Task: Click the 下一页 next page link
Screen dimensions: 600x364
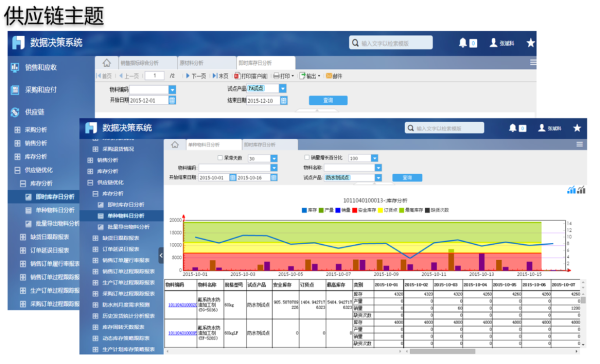Action: (x=196, y=76)
